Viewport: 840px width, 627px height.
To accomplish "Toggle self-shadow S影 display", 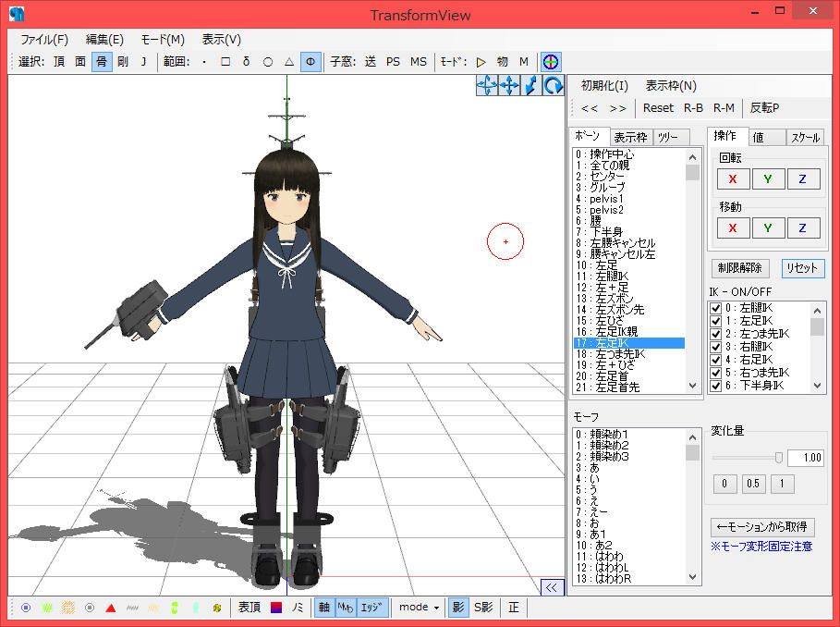I will (482, 608).
